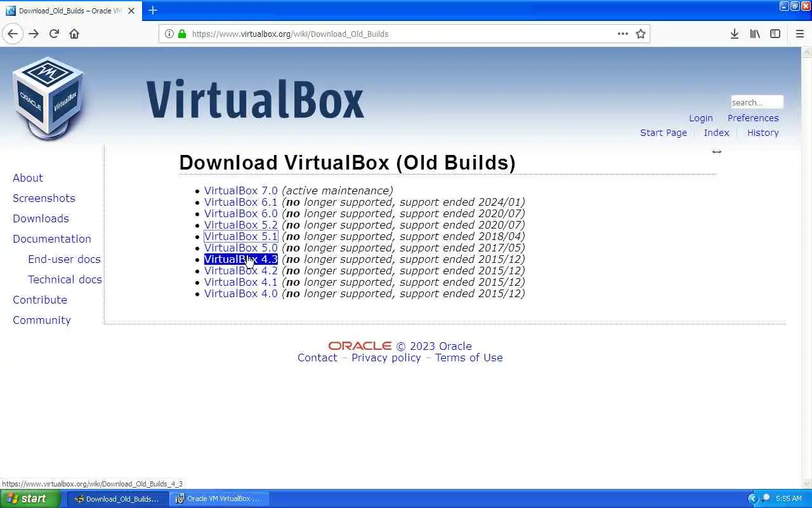Screen dimensions: 812x508
Task: Click the vertical page scrollbar
Action: (x=806, y=267)
